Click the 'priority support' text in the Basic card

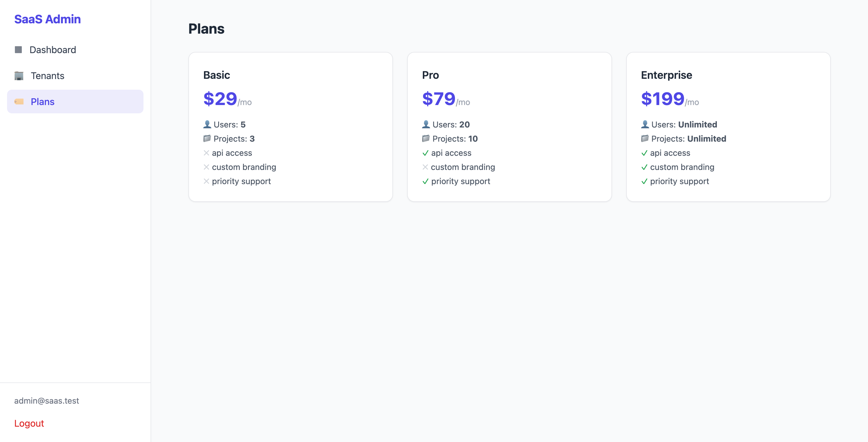click(241, 181)
